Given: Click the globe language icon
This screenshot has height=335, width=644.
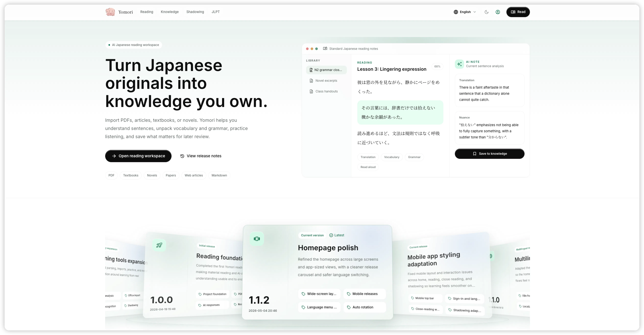Looking at the screenshot, I should [x=456, y=12].
